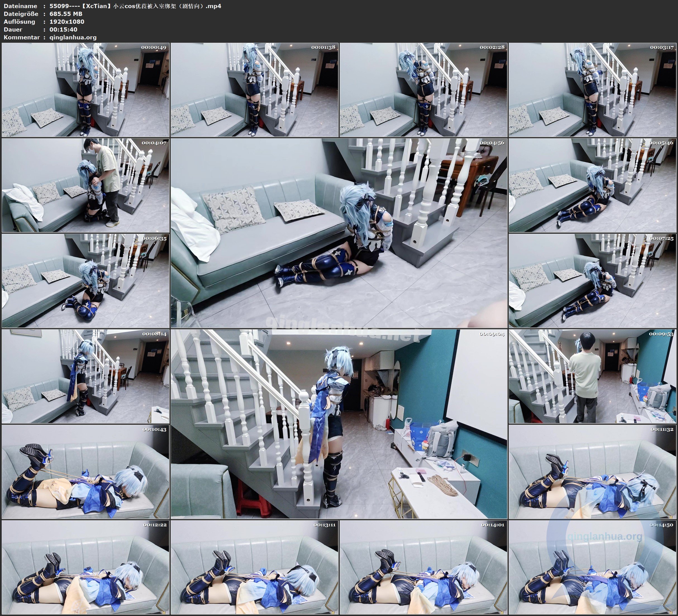Select the duration value '00:15:40'
Viewport: 678px width, 616px height.
(x=63, y=29)
